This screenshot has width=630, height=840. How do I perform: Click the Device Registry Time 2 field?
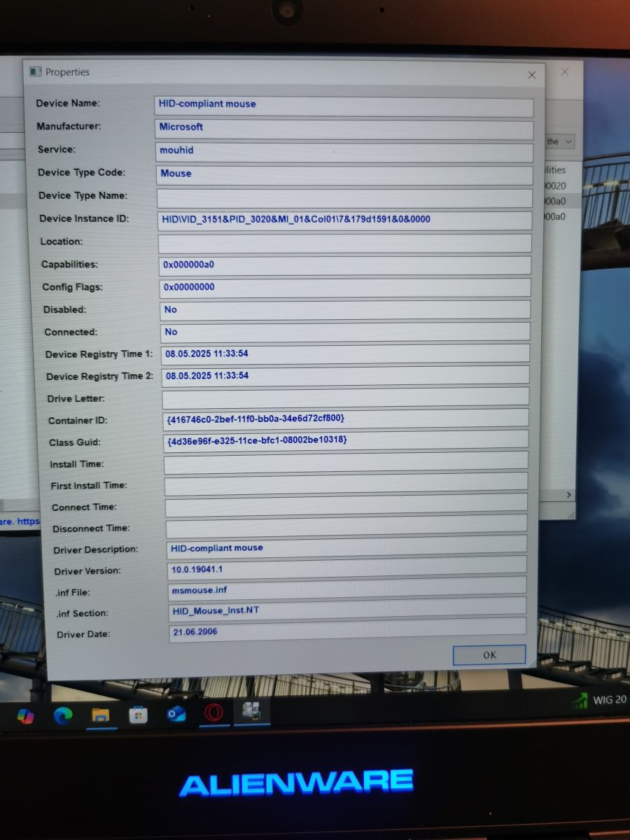pos(346,375)
